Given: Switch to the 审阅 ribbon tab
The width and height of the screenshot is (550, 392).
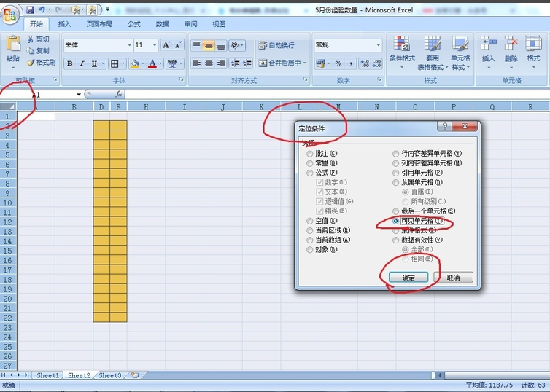Looking at the screenshot, I should [191, 24].
